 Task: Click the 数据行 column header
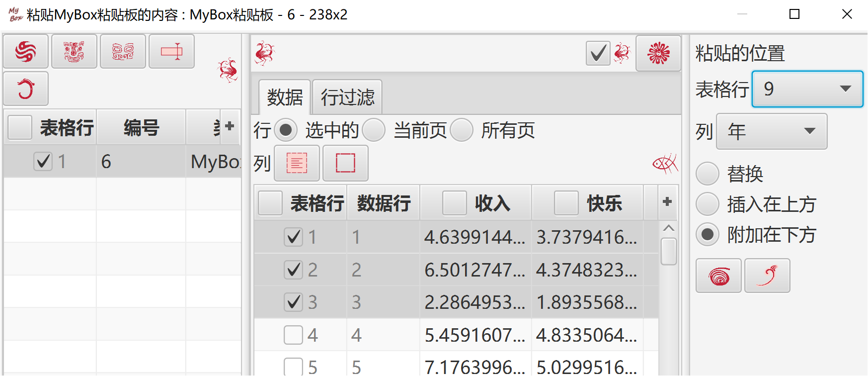(384, 203)
